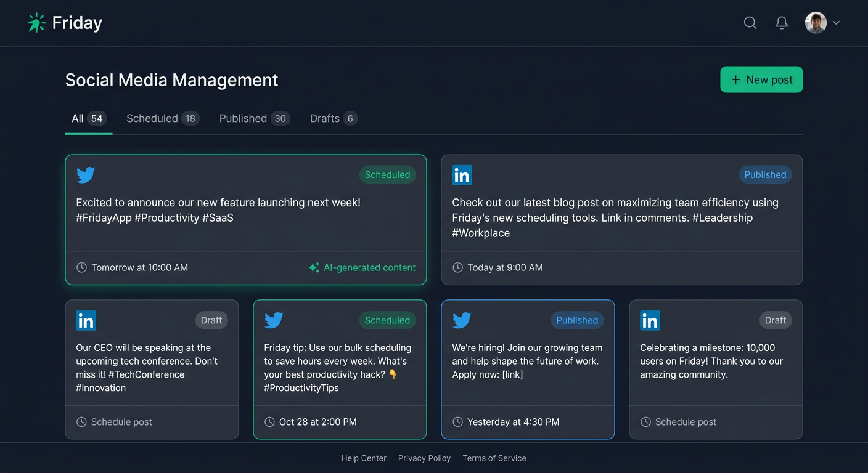Screen dimensions: 868x473
Task: Click LinkedIn icon on 10,000 users milestone post
Action: point(650,320)
